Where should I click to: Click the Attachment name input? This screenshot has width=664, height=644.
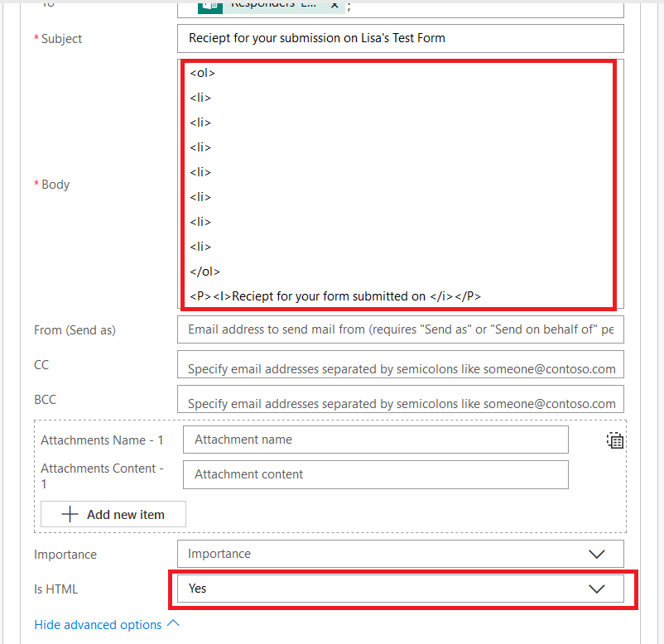pos(375,440)
